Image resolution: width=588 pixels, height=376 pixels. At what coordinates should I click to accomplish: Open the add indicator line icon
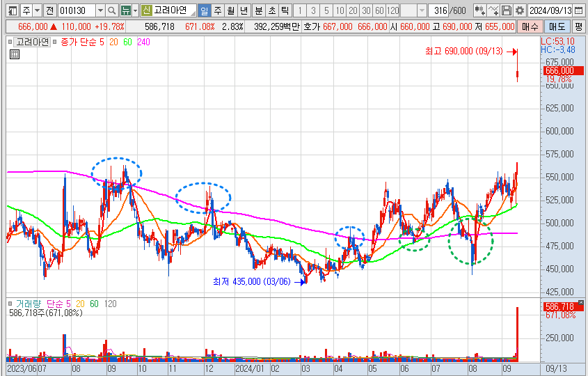pyautogui.click(x=493, y=10)
